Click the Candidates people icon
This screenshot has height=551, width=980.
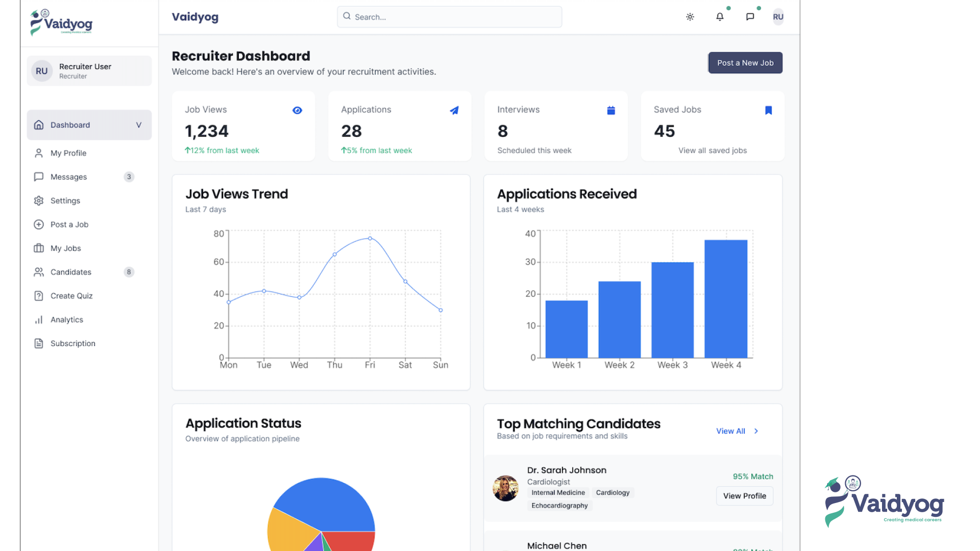[39, 272]
